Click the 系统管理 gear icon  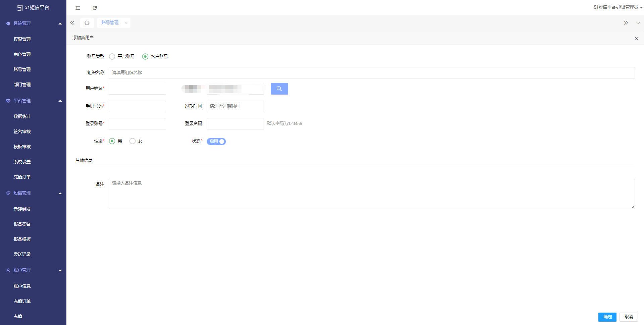click(8, 23)
